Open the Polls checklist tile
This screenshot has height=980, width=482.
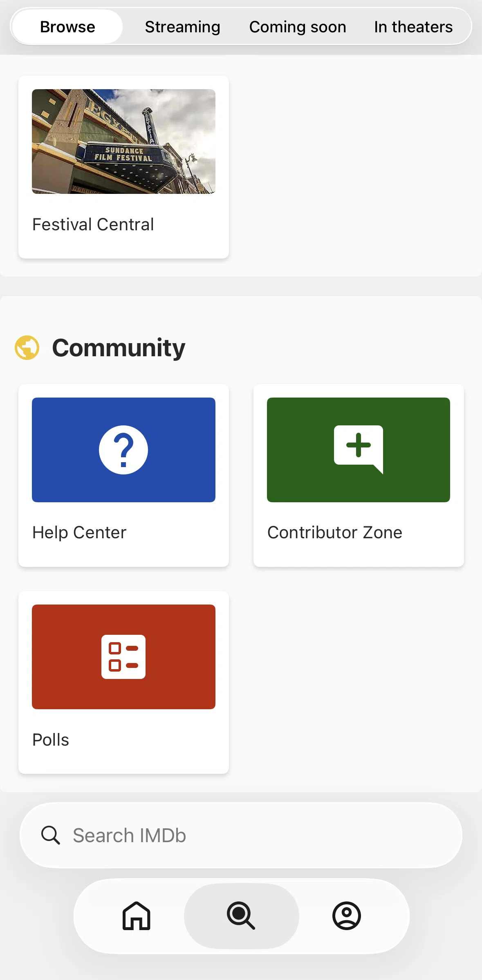click(123, 657)
